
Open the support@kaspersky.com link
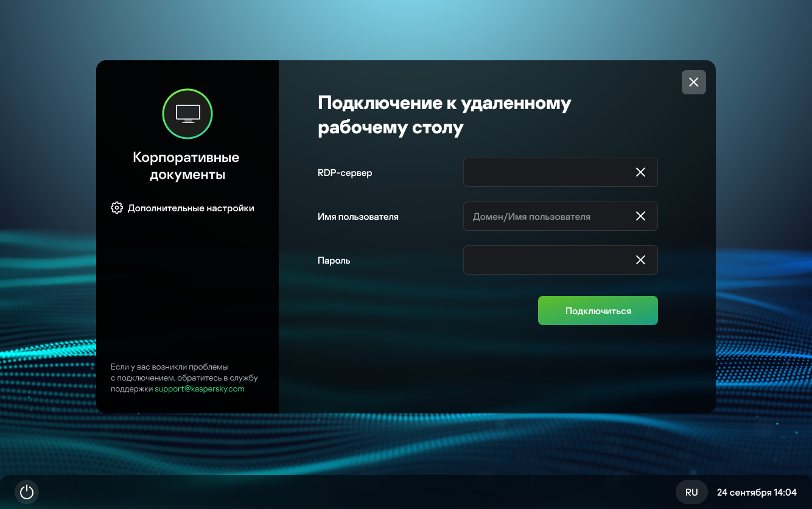pyautogui.click(x=200, y=388)
